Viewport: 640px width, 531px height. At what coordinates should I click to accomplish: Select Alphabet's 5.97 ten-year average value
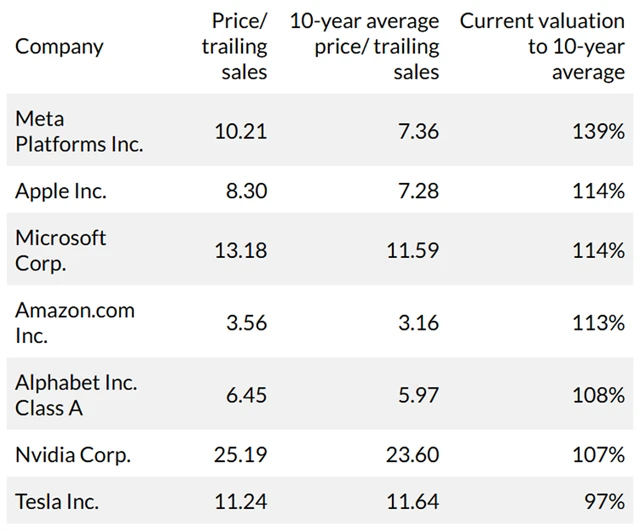[x=418, y=395]
